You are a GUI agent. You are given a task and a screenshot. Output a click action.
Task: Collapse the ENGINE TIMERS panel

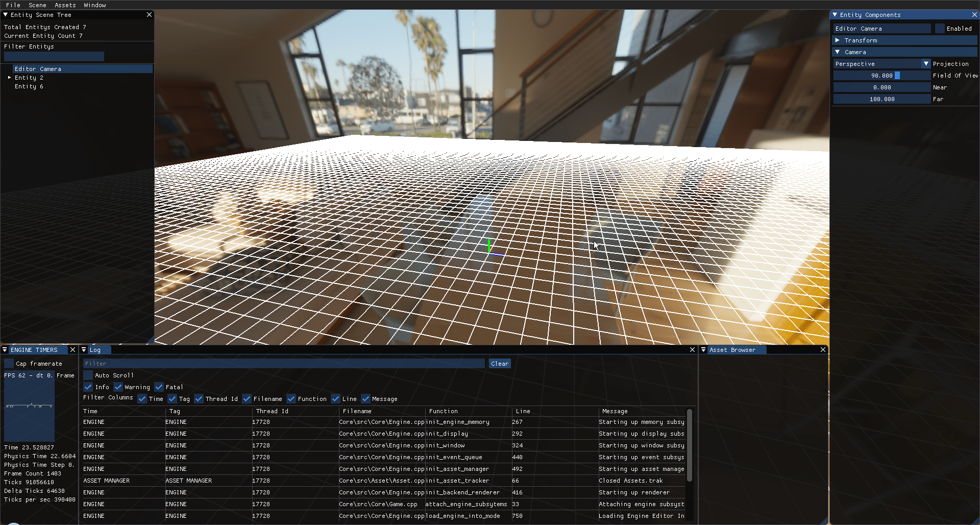click(x=5, y=350)
